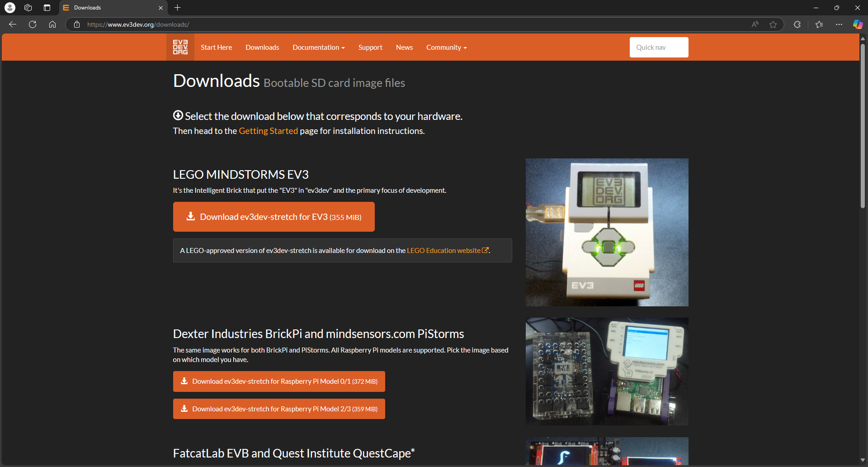This screenshot has width=868, height=467.
Task: Click the page vertical scrollbar thumb
Action: pos(863,126)
